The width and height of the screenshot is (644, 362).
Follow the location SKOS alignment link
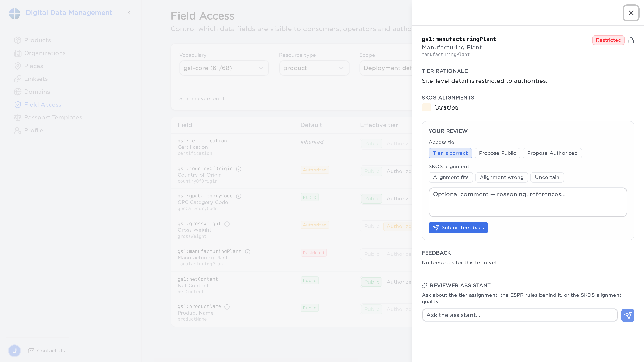(446, 107)
